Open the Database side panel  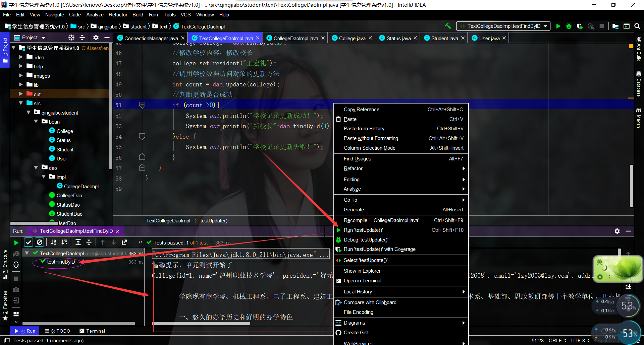639,84
